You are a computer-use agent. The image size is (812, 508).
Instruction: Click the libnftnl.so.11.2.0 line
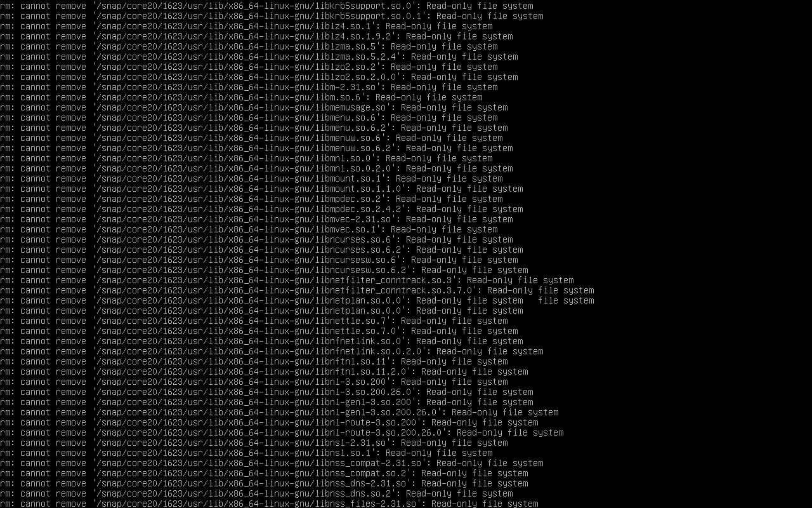point(264,371)
